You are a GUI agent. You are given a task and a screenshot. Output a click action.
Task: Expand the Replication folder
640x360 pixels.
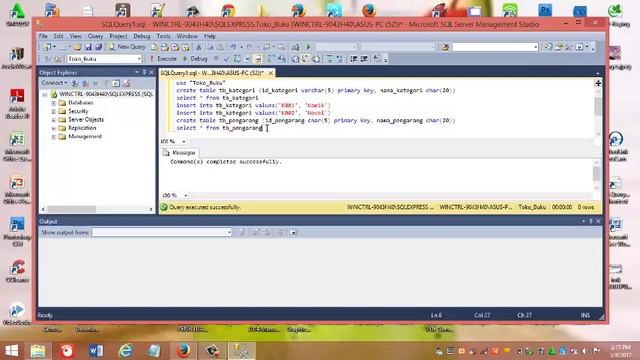pos(53,128)
